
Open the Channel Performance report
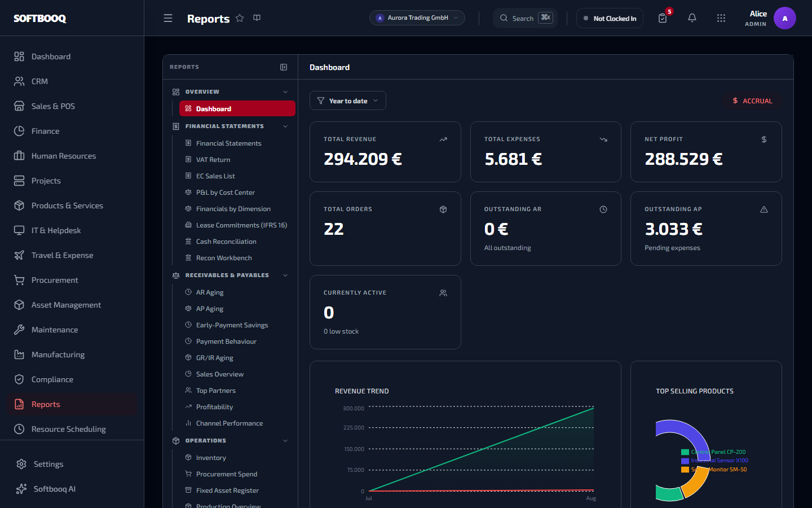[x=237, y=423]
